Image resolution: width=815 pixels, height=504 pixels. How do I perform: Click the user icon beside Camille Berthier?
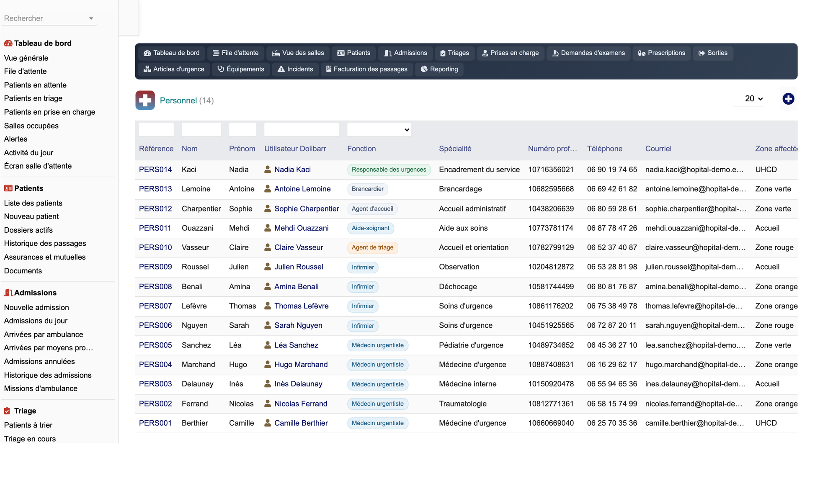(268, 423)
